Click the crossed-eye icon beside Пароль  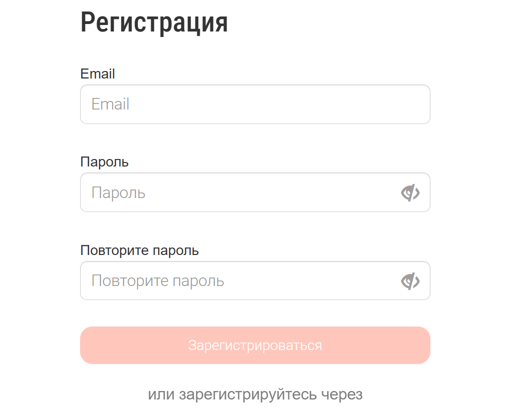[x=410, y=192]
